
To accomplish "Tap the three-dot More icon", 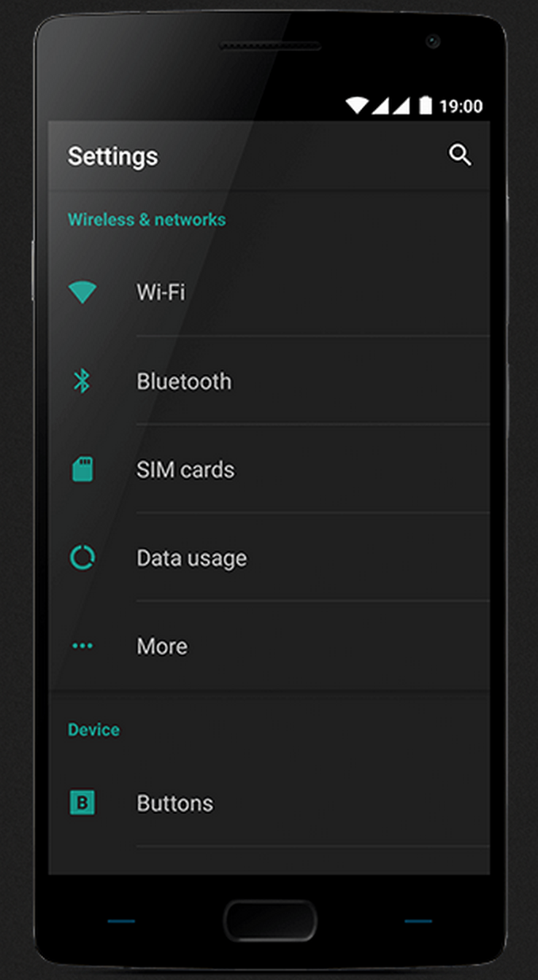I will point(83,646).
